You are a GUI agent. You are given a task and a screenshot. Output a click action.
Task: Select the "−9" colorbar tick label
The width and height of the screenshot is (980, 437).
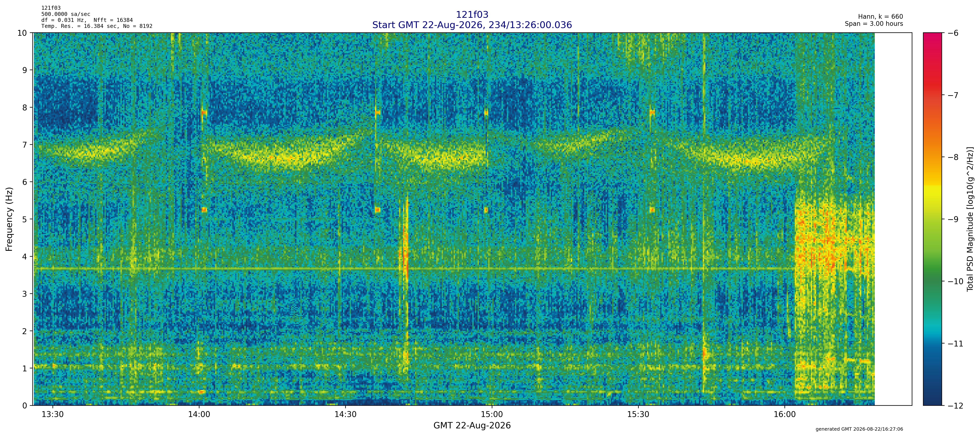pyautogui.click(x=953, y=219)
